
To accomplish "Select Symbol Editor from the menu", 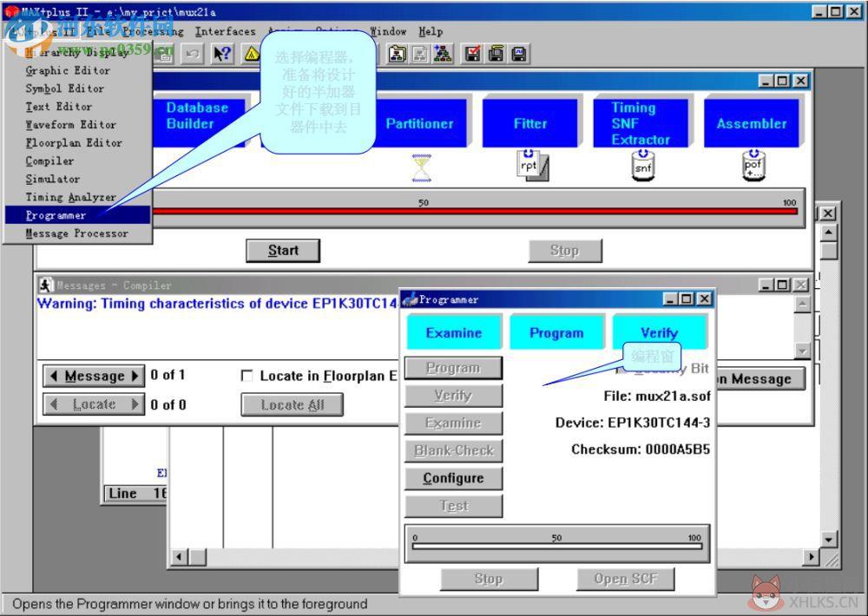I will pos(77,88).
